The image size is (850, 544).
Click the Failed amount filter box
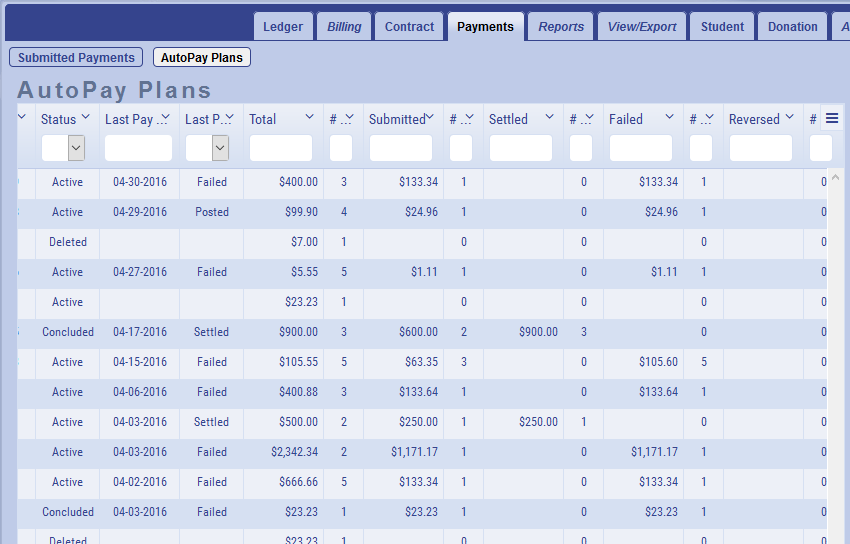pyautogui.click(x=641, y=148)
